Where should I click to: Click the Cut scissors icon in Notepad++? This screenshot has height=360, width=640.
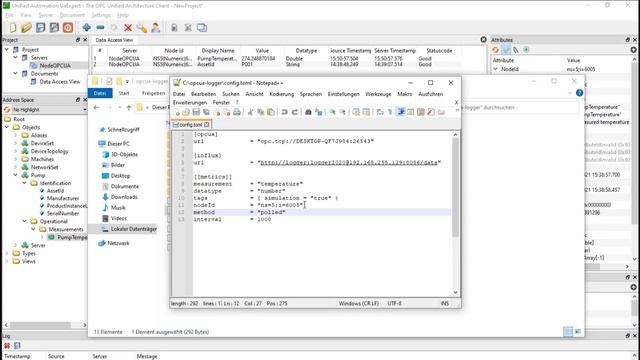click(x=250, y=112)
